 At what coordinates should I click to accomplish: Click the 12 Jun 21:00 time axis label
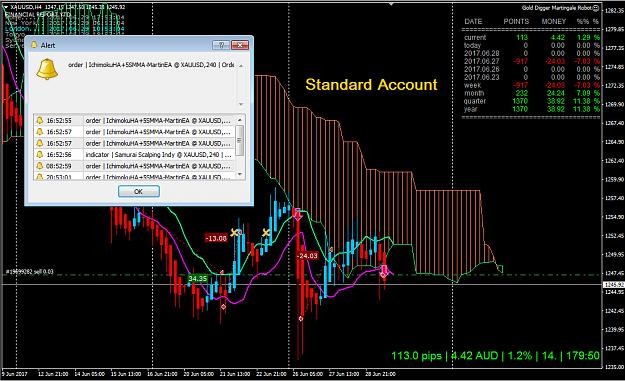[x=53, y=374]
